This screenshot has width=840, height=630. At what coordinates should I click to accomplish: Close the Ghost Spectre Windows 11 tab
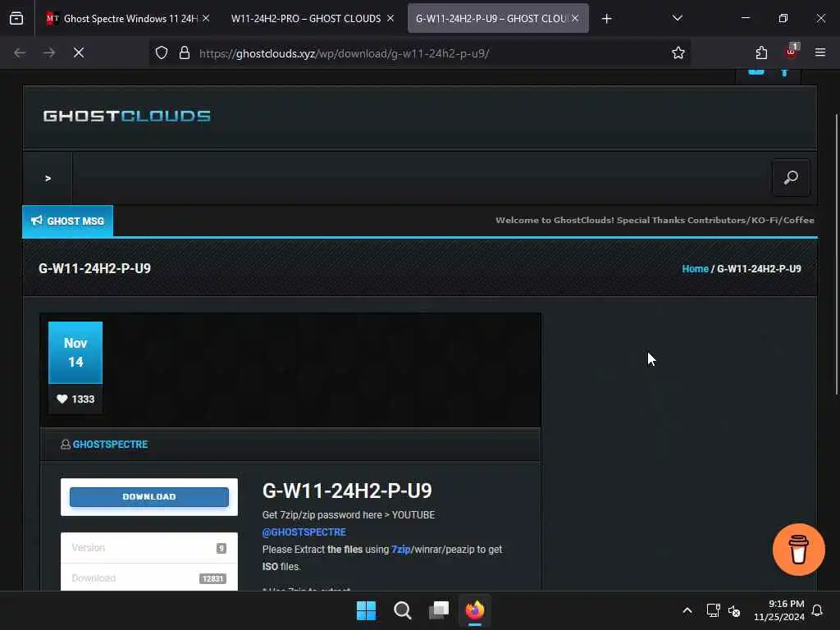click(206, 18)
